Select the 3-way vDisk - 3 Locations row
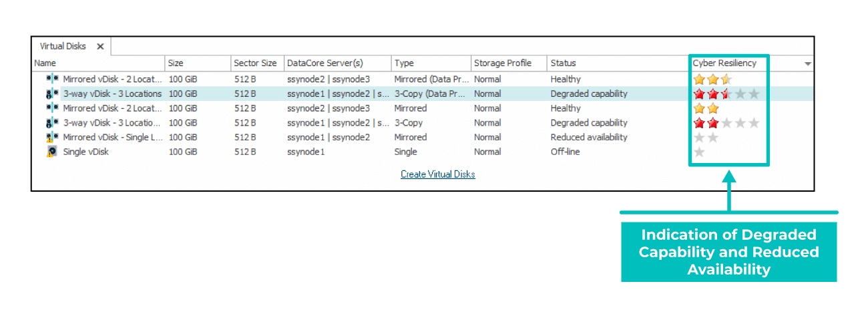Image resolution: width=868 pixels, height=318 pixels. click(422, 94)
